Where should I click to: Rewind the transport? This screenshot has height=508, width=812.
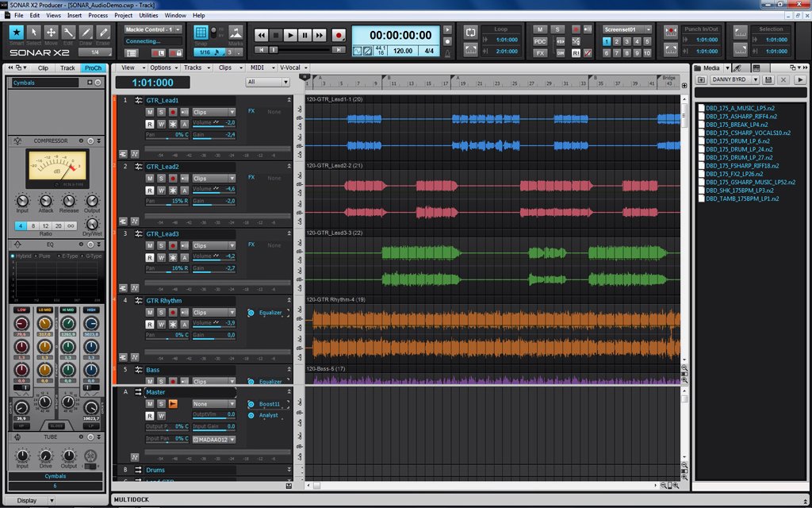262,35
